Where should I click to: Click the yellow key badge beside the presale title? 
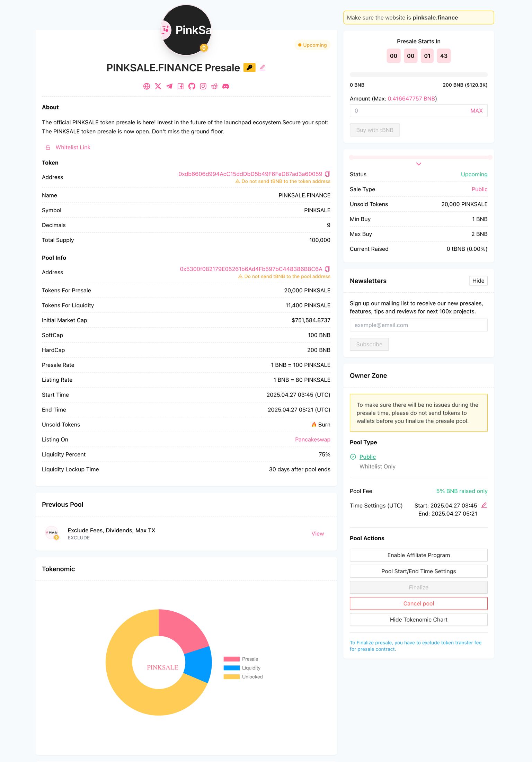[249, 68]
